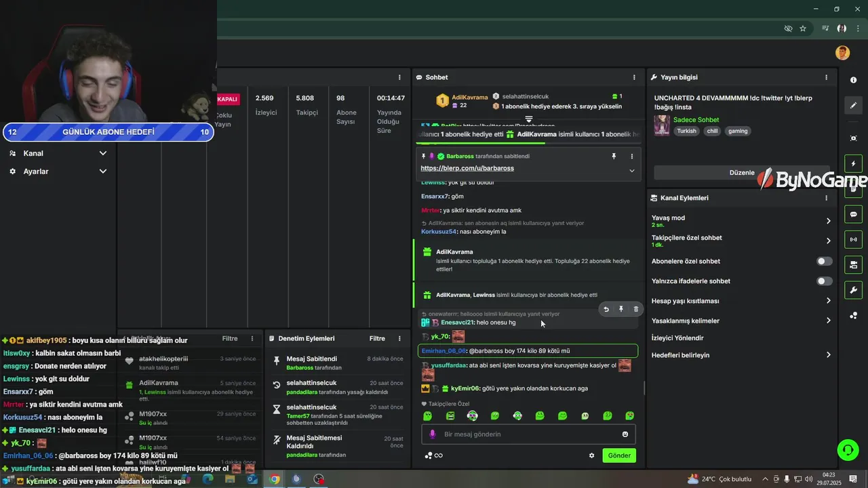Open Filtre in Denetim Eylemleri panel
This screenshot has height=488, width=868.
(377, 338)
